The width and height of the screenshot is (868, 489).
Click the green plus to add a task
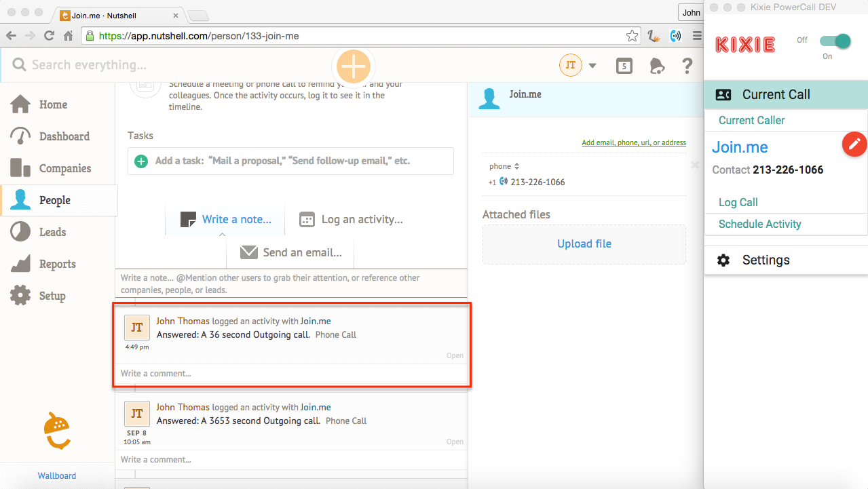coord(140,161)
